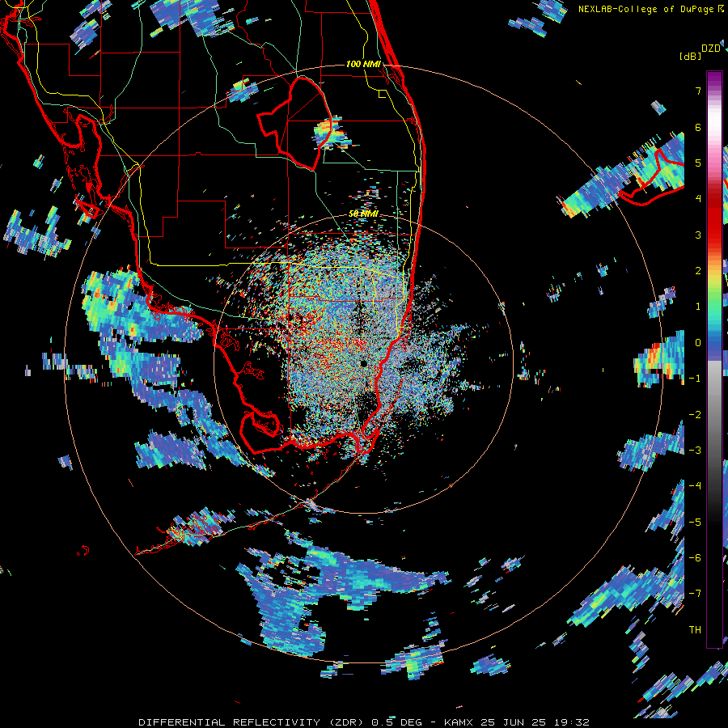The image size is (728, 728).
Task: Click the positive 2 scale value
Action: (698, 271)
